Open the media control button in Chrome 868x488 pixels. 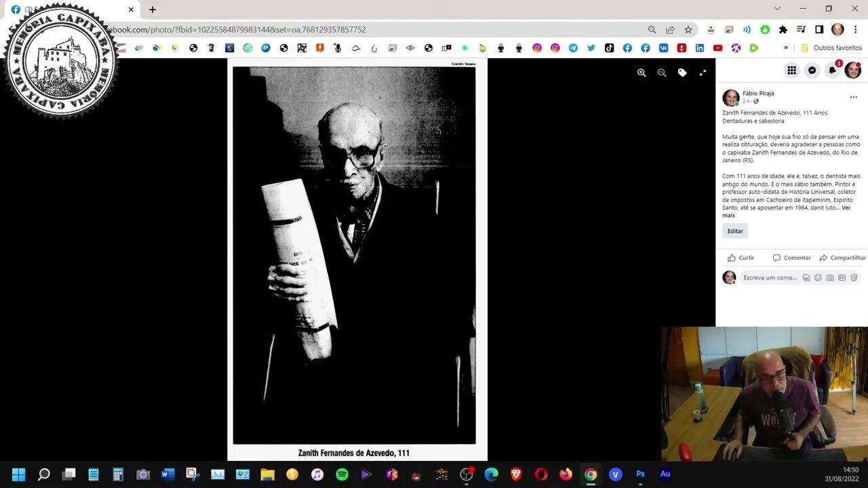tap(801, 30)
